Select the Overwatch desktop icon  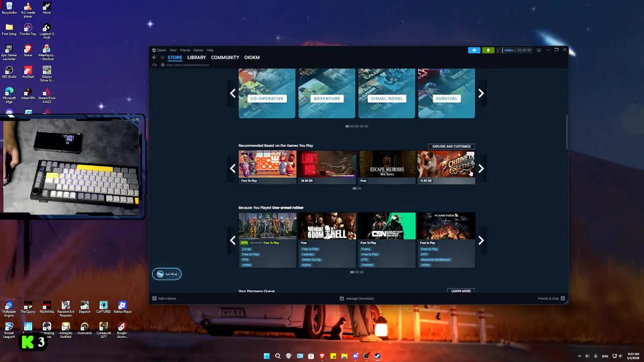85,329
